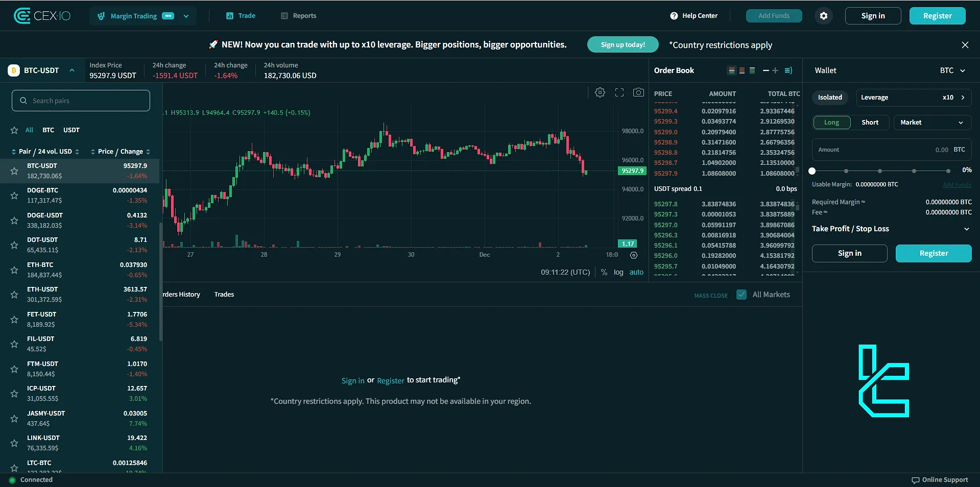This screenshot has width=980, height=487.
Task: Favorite the BTC-USDT pair star
Action: click(14, 171)
